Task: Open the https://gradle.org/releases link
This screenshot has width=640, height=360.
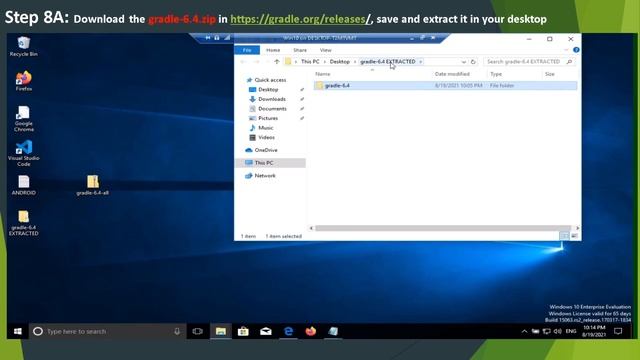Action: (298, 19)
